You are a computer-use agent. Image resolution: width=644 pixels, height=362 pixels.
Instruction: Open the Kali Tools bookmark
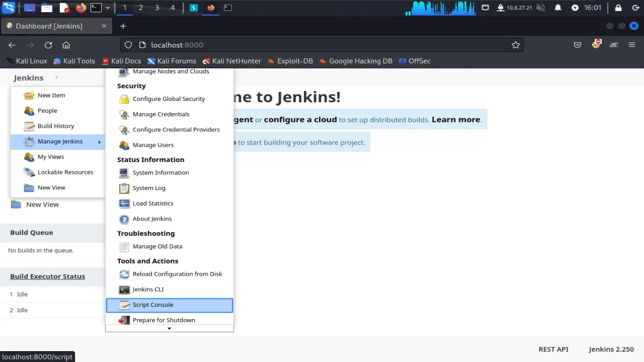[74, 61]
